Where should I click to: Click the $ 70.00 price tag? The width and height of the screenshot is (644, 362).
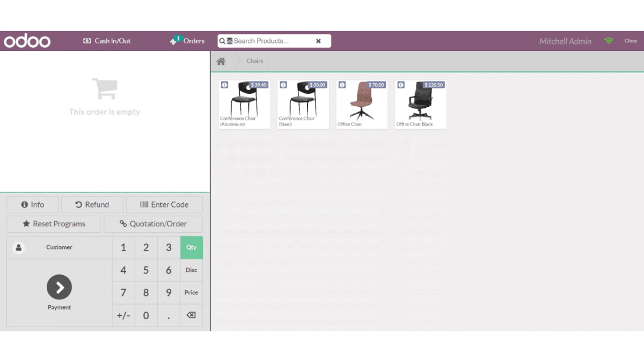coord(377,85)
